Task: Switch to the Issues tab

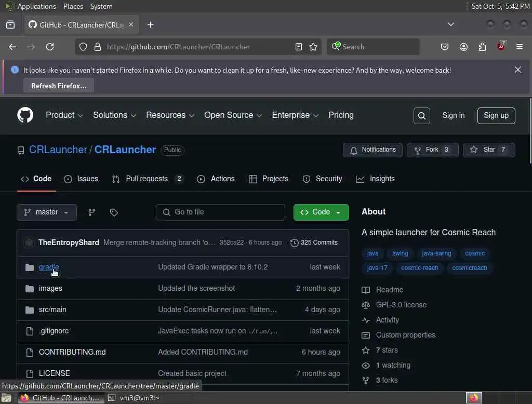Action: coord(81,179)
